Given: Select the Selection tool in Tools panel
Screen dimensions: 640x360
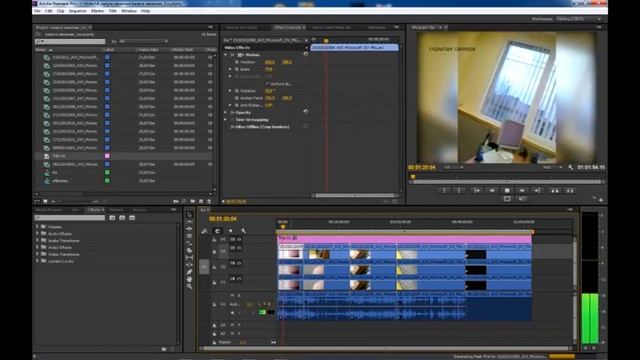Looking at the screenshot, I should point(189,215).
